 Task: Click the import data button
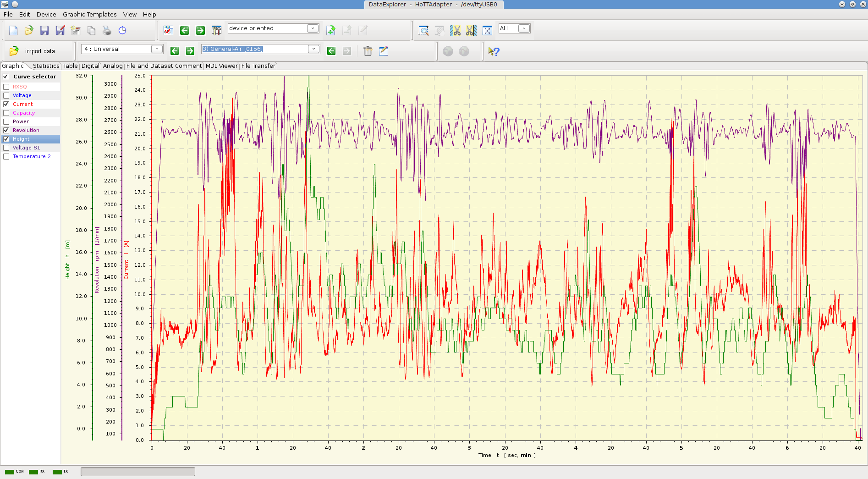[x=33, y=51]
